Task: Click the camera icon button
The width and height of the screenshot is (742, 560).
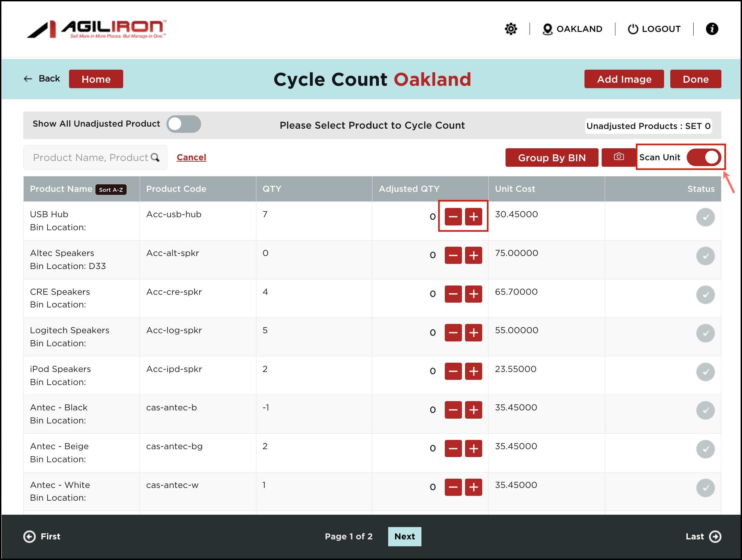Action: point(618,157)
